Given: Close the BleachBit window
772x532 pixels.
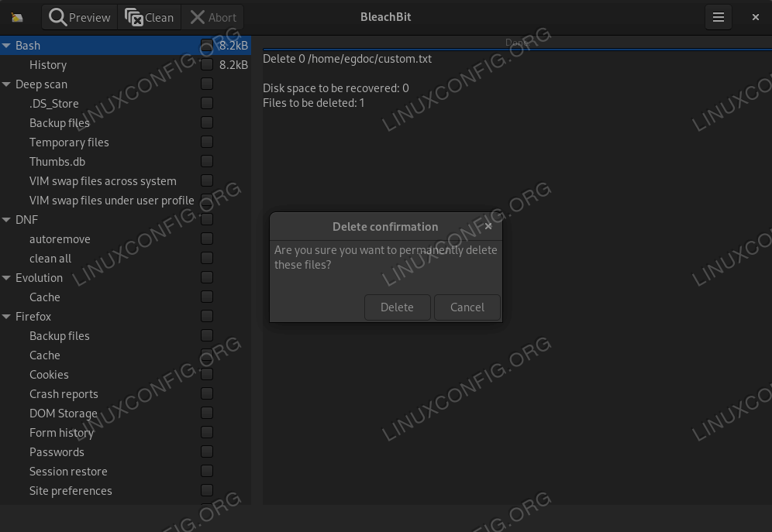Looking at the screenshot, I should tap(755, 17).
